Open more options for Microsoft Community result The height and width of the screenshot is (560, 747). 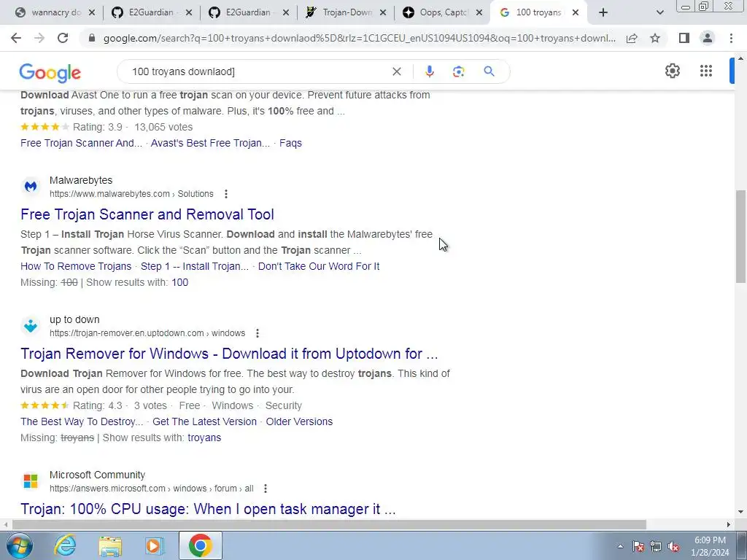(266, 488)
